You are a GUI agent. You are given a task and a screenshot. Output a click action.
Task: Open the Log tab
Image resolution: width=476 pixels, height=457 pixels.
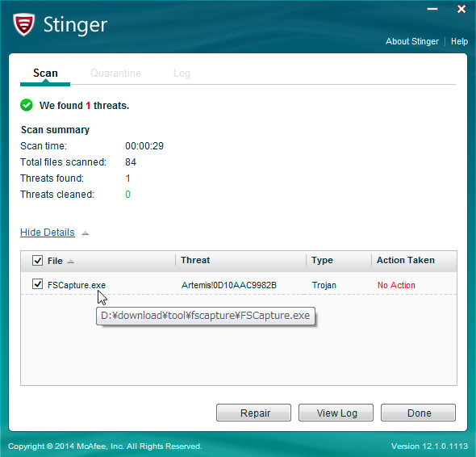[x=182, y=73]
